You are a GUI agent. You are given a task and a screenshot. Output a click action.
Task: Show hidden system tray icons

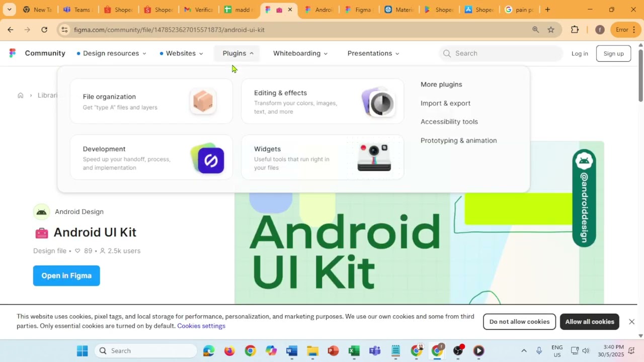tap(524, 350)
